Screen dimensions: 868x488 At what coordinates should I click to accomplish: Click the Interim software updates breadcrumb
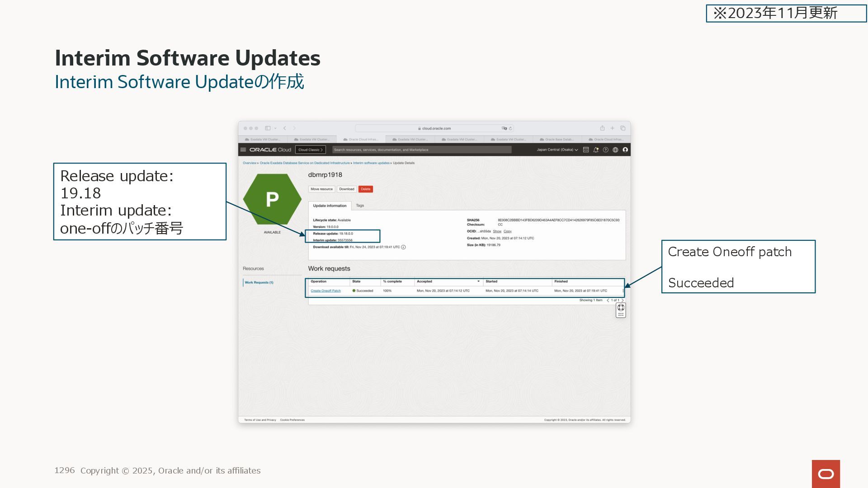[x=371, y=163]
